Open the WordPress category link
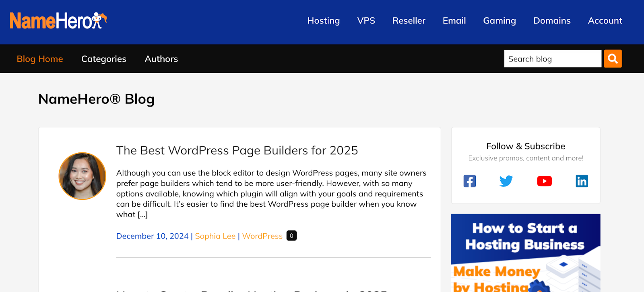 point(262,236)
